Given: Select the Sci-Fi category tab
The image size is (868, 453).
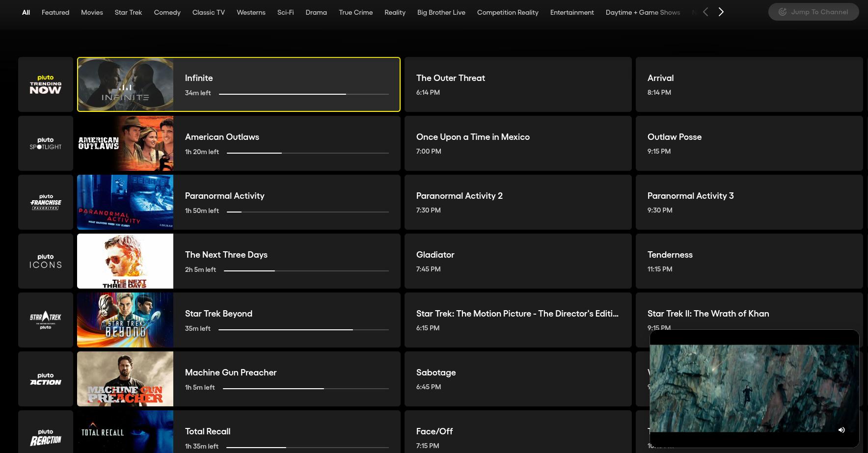Looking at the screenshot, I should 285,12.
